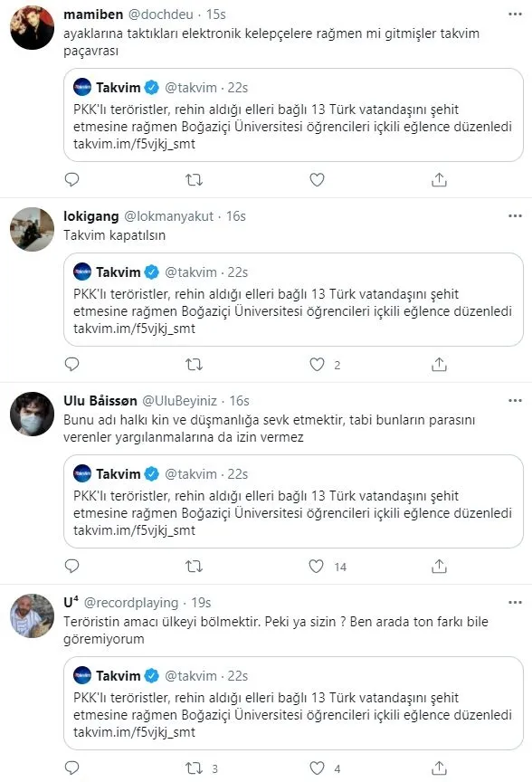Open the takvim.im/f5vjkj_smt link
Screen dimensions: 532x782
pos(116,147)
